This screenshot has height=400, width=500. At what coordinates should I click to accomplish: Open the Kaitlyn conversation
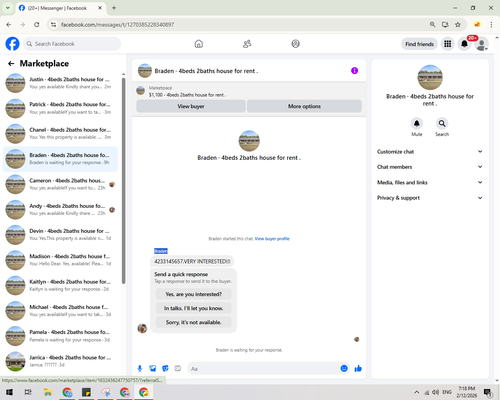point(60,285)
